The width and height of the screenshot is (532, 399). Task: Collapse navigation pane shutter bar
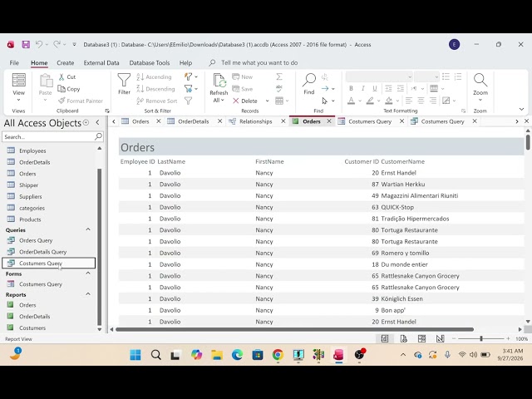pyautogui.click(x=98, y=122)
